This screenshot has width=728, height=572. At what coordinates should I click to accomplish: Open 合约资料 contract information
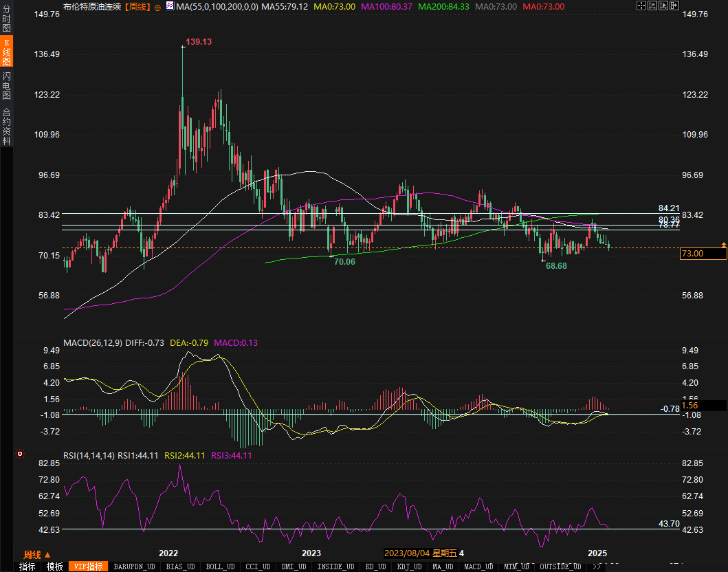[x=6, y=126]
